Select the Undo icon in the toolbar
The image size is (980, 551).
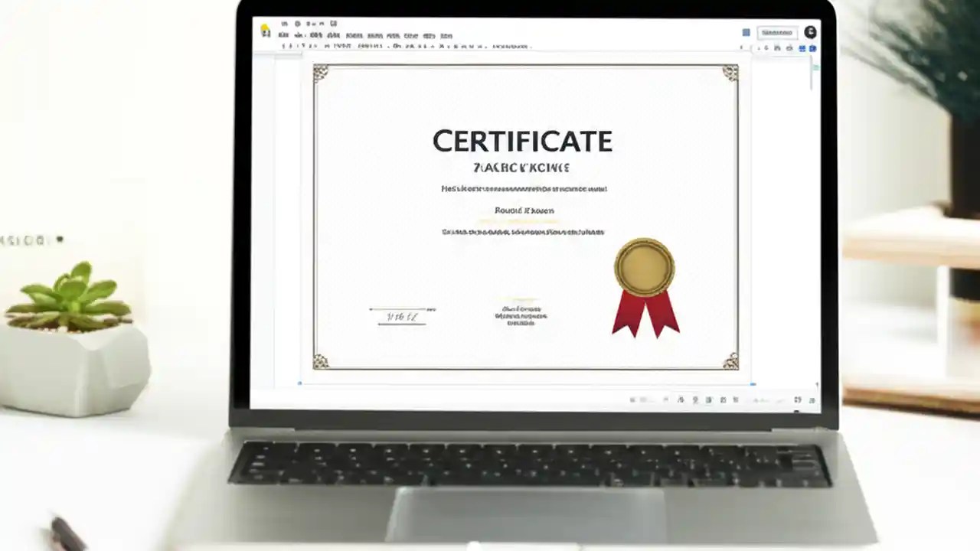point(282,47)
